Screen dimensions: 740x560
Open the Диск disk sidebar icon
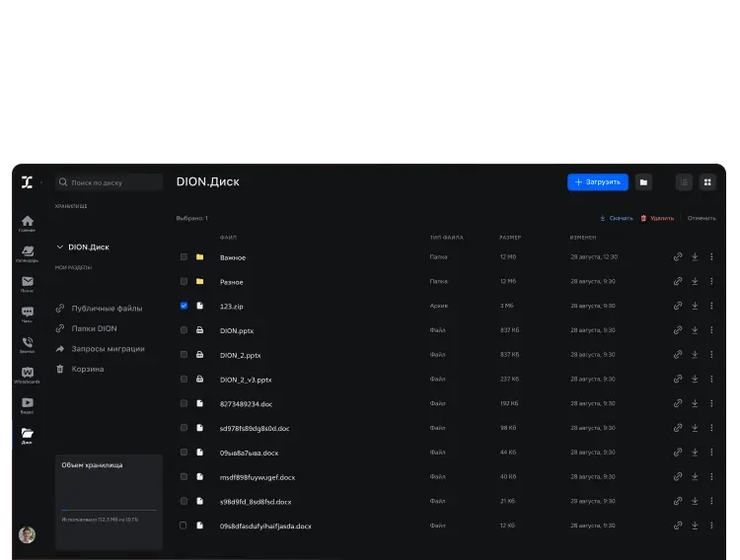28,436
